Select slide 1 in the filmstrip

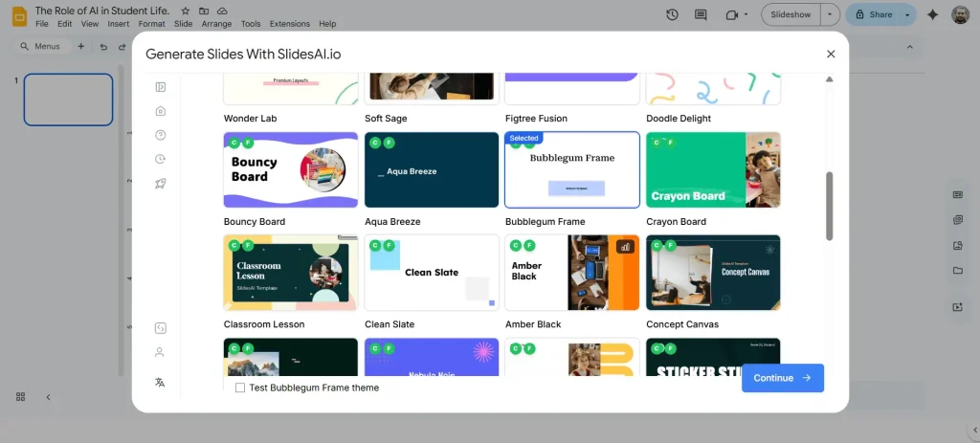(68, 100)
